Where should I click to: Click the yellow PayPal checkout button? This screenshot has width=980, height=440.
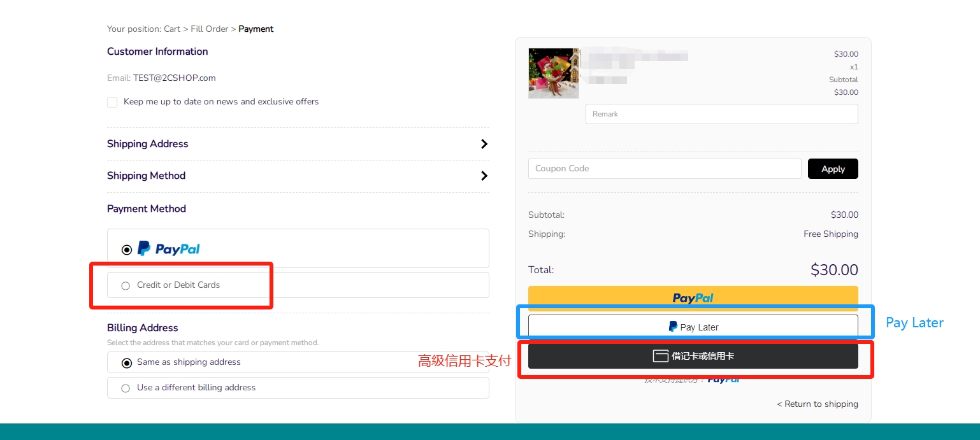[x=693, y=298]
